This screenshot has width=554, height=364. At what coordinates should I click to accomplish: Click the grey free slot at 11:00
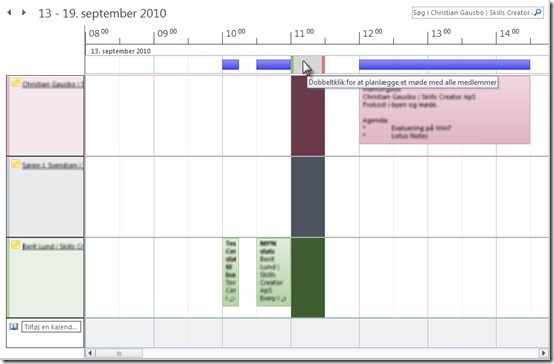[x=308, y=65]
